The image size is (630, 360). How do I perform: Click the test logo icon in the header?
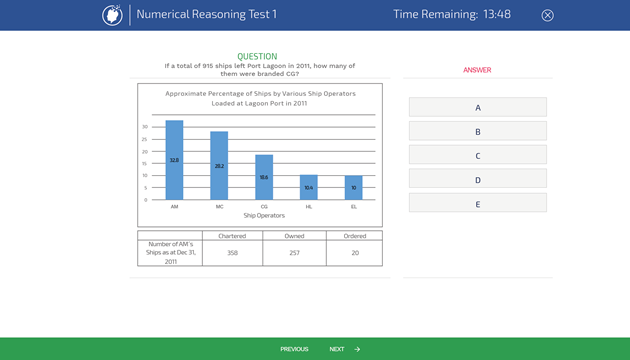pos(112,15)
